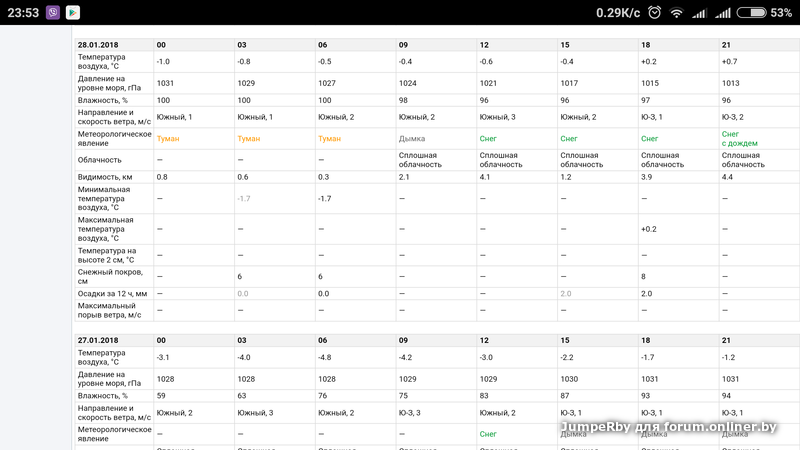Click the 'Температура воздуха' row label for 28.01.2018
The image size is (800, 450).
coord(102,62)
